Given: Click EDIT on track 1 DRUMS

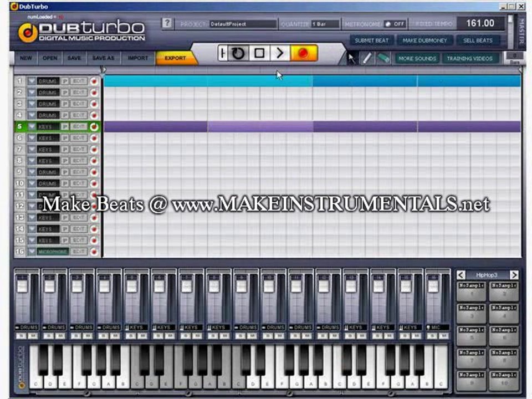Looking at the screenshot, I should (x=79, y=81).
